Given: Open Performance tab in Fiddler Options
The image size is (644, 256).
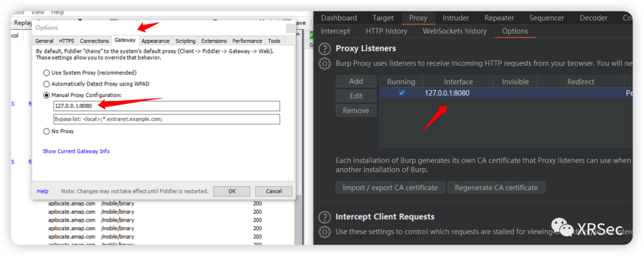Looking at the screenshot, I should tap(247, 41).
